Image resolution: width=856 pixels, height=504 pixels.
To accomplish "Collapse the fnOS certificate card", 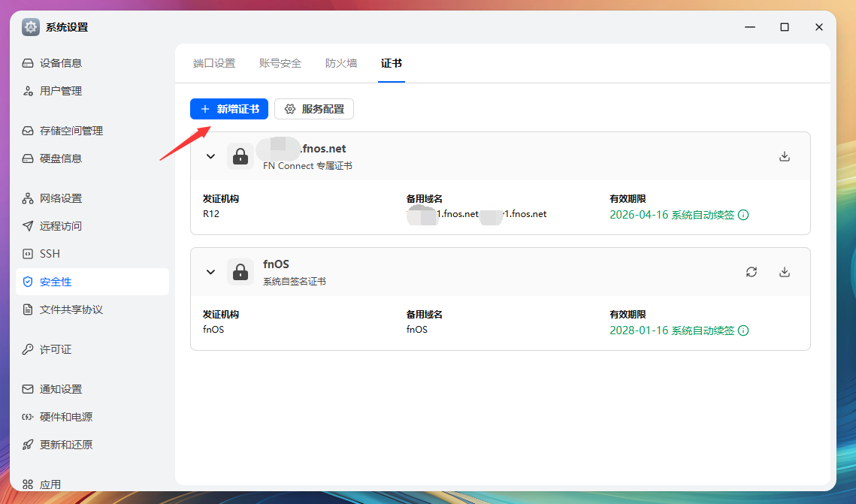I will click(210, 272).
